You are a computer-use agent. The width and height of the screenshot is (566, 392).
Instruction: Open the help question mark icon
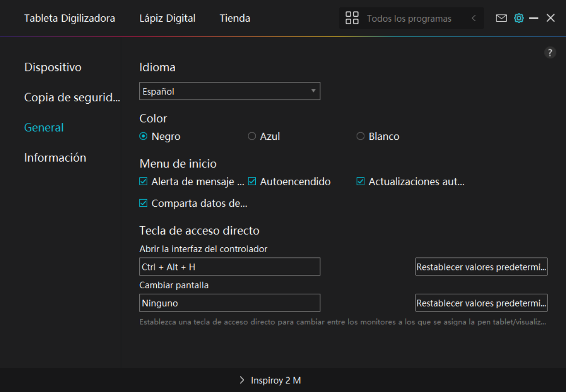[x=550, y=53]
